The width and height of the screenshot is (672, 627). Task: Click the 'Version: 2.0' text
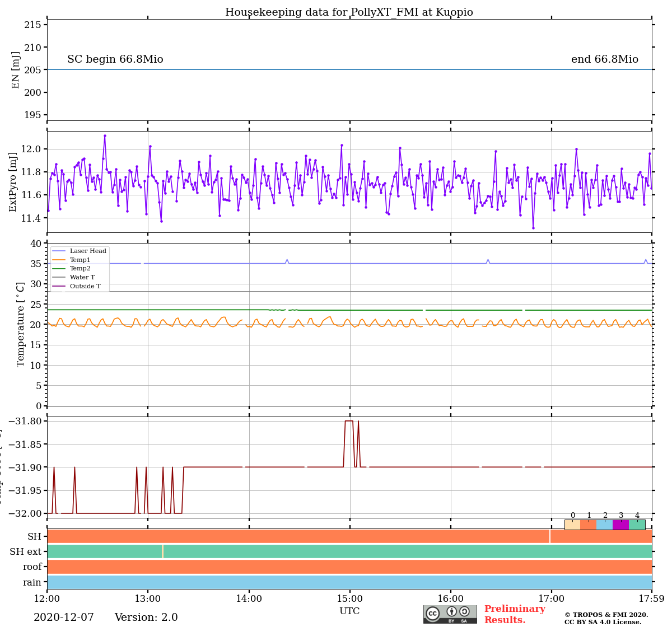[146, 617]
